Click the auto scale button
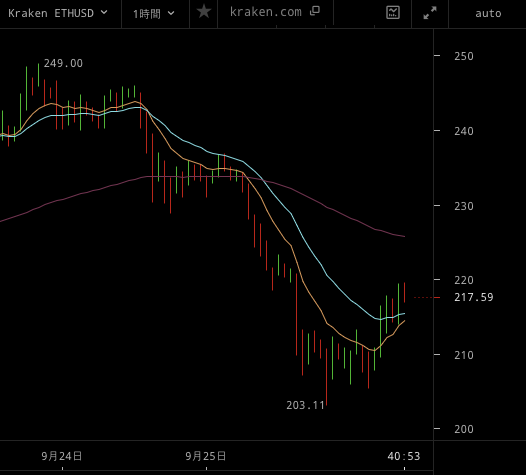This screenshot has width=526, height=475. tap(488, 13)
